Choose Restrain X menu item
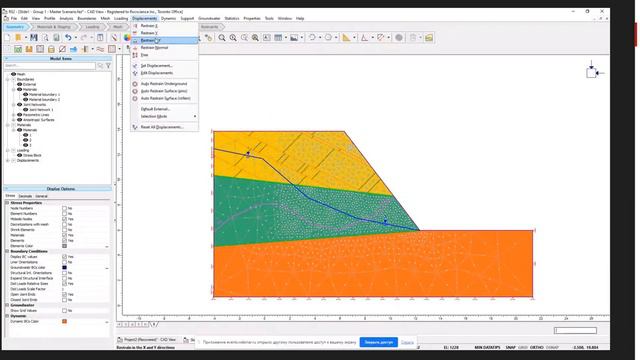This screenshot has height=360, width=640. pos(165,26)
